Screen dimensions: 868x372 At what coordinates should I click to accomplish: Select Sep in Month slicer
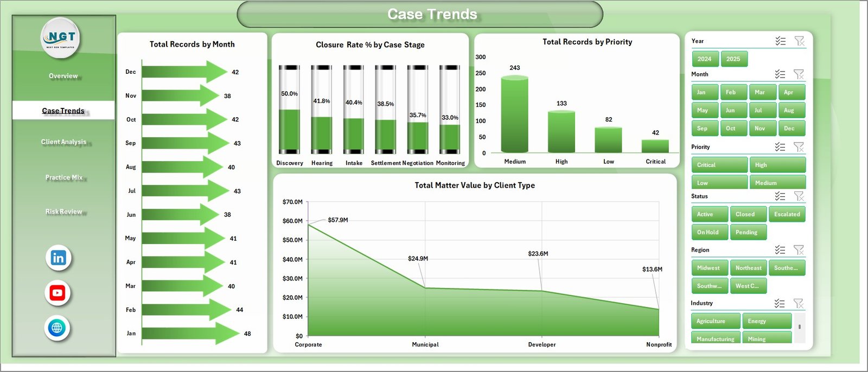pyautogui.click(x=705, y=129)
